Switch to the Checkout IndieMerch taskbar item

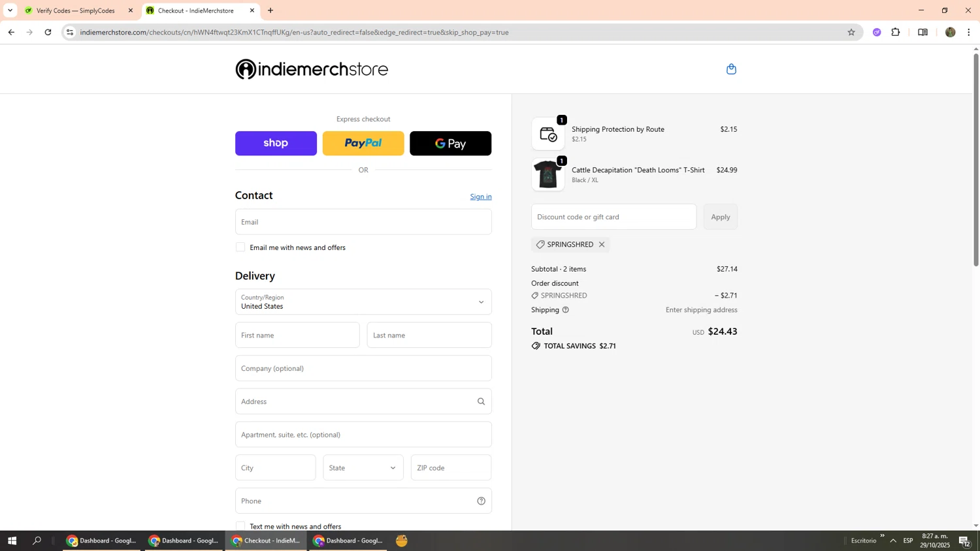(x=266, y=541)
